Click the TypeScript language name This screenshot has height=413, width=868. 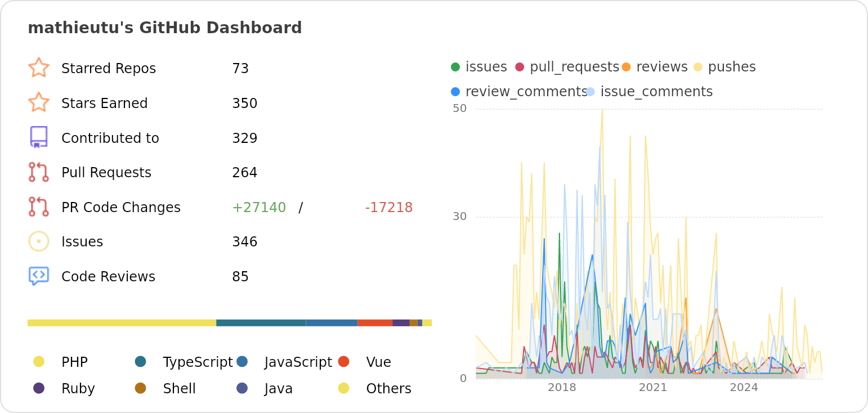point(198,362)
